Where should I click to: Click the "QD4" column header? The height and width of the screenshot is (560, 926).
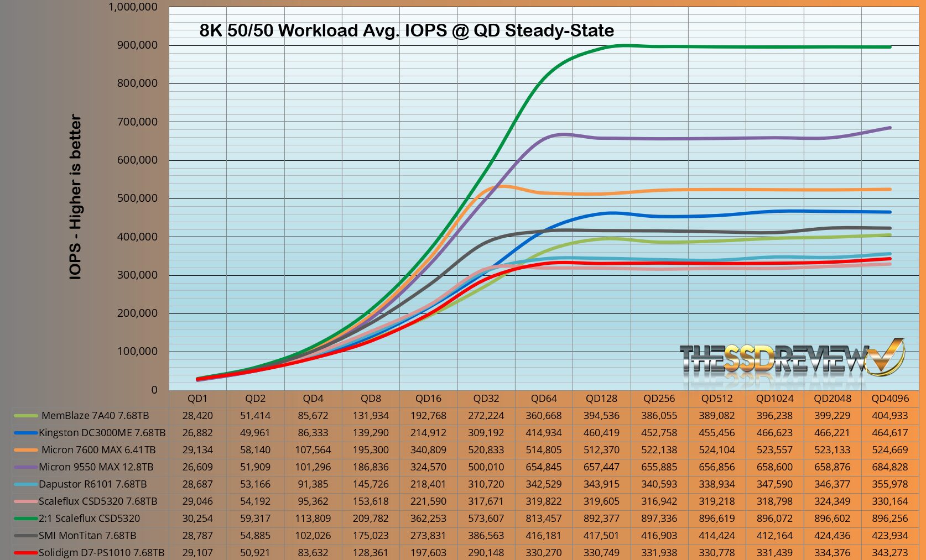[x=313, y=399]
